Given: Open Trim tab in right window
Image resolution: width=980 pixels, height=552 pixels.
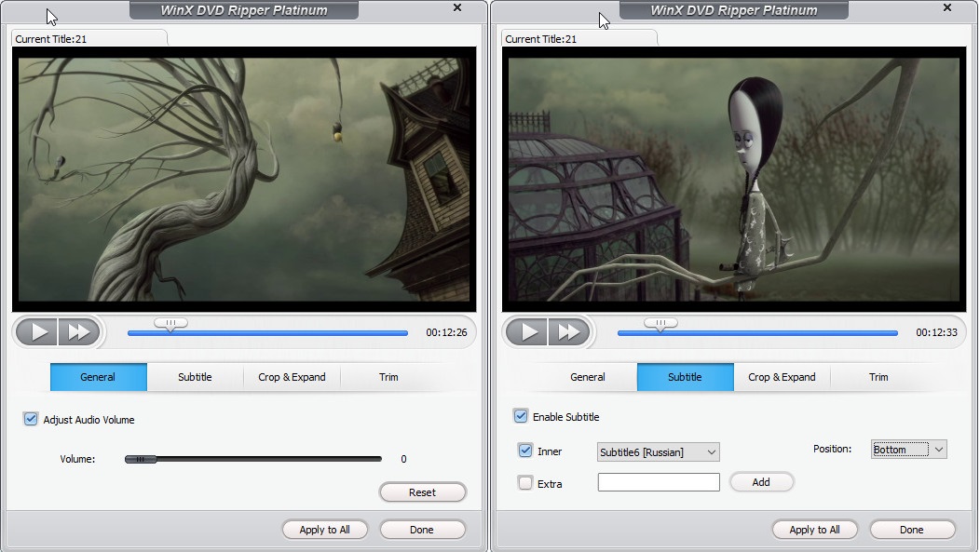Looking at the screenshot, I should [878, 377].
